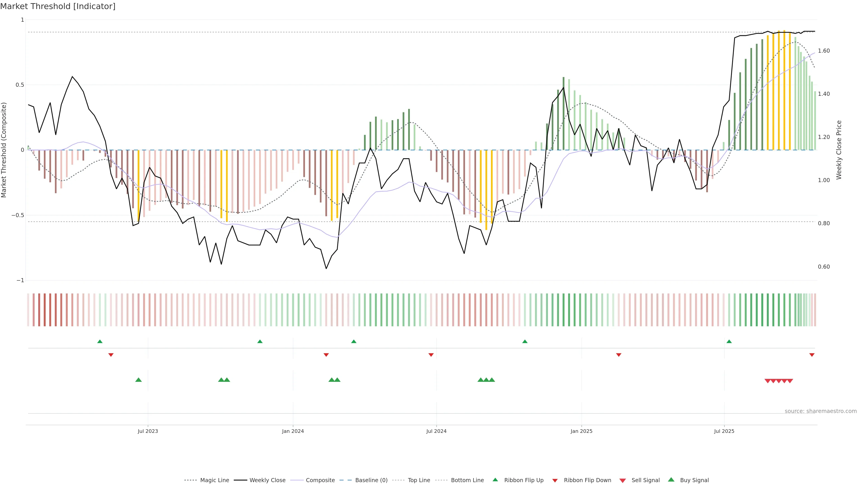
Task: Click the red flip-down marker after Jan 2025
Action: 619,355
